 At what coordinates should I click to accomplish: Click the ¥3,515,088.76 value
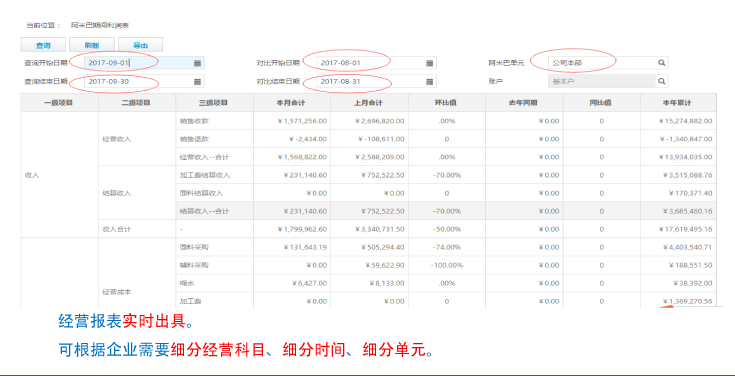[x=688, y=175]
